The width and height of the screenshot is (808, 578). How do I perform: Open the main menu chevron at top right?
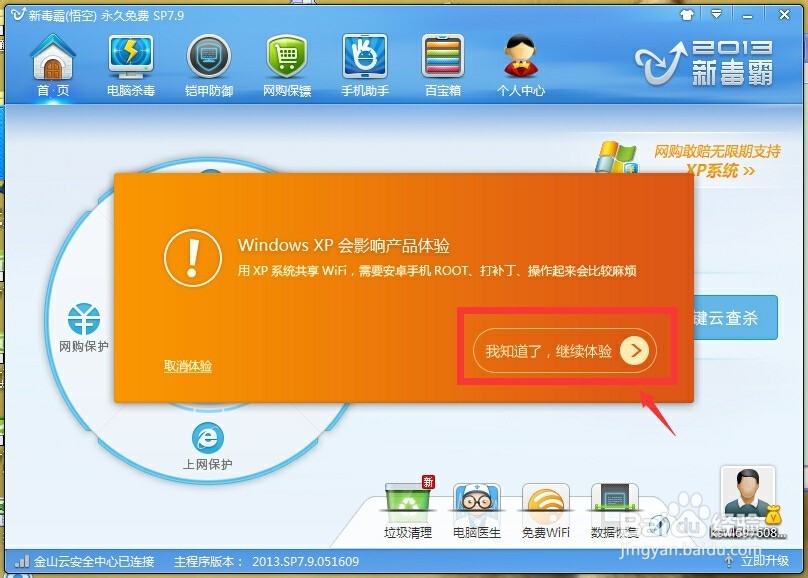[x=716, y=14]
